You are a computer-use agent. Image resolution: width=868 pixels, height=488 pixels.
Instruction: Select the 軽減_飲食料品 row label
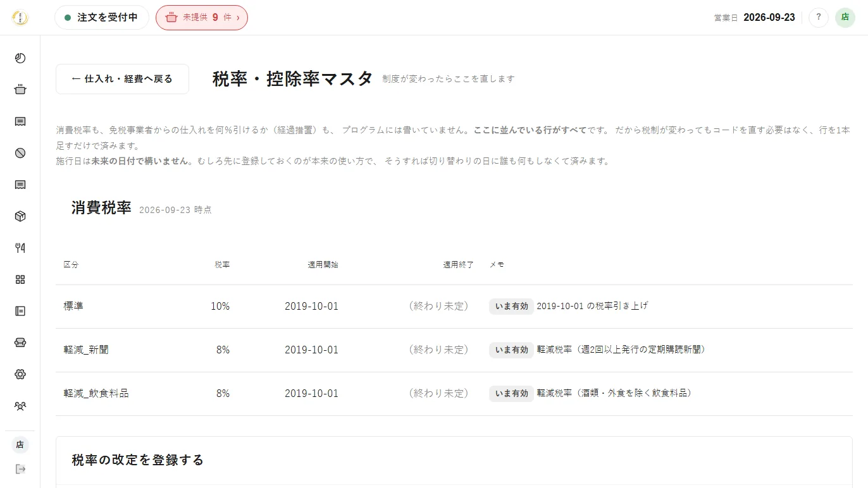point(96,393)
